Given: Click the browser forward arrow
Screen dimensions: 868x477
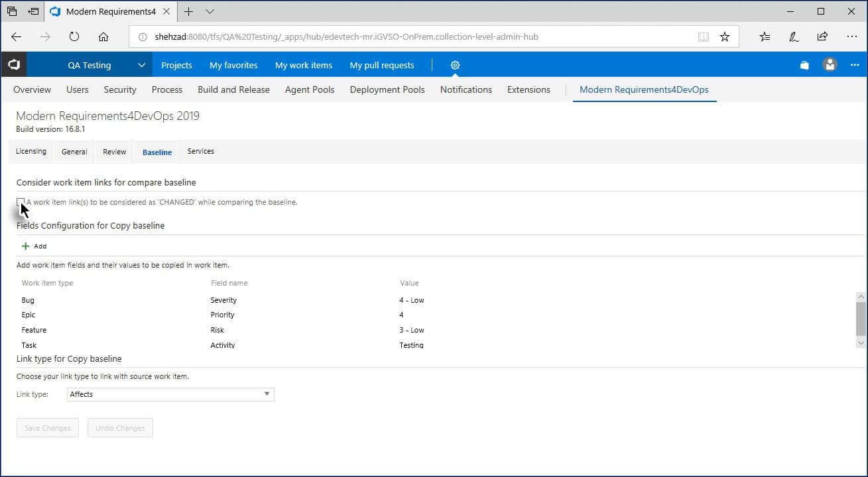Looking at the screenshot, I should pos(45,37).
